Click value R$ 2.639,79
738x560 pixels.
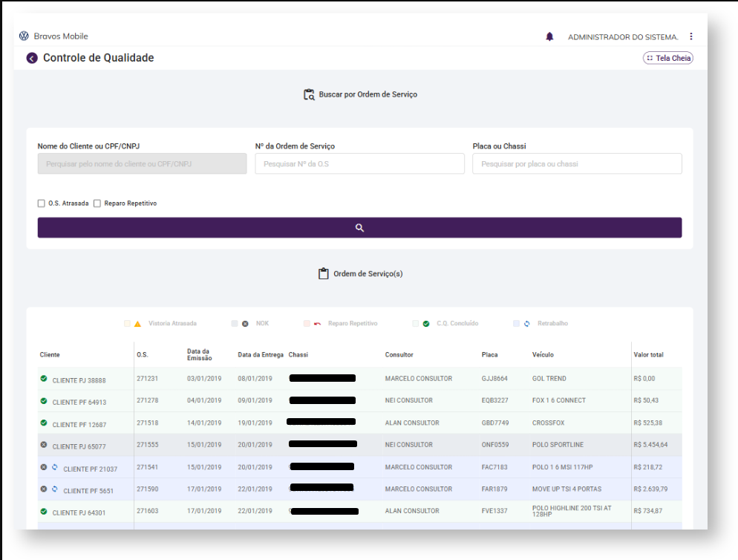pos(650,489)
